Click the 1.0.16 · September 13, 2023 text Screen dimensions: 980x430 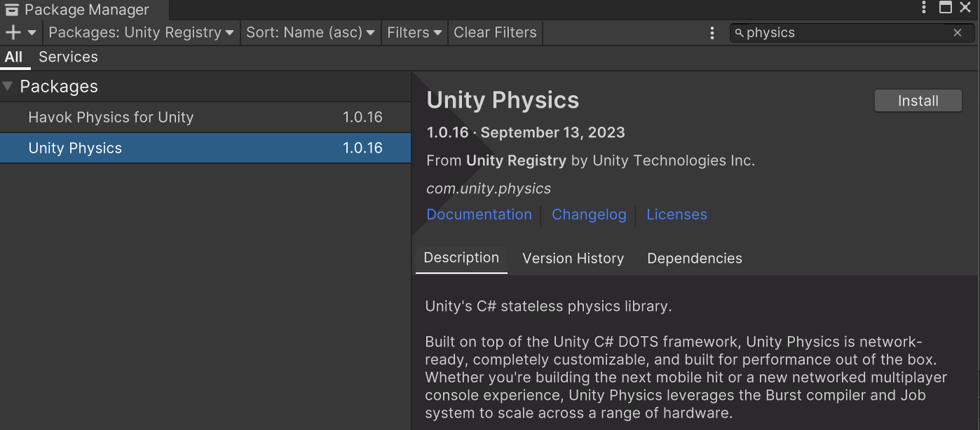[x=526, y=132]
